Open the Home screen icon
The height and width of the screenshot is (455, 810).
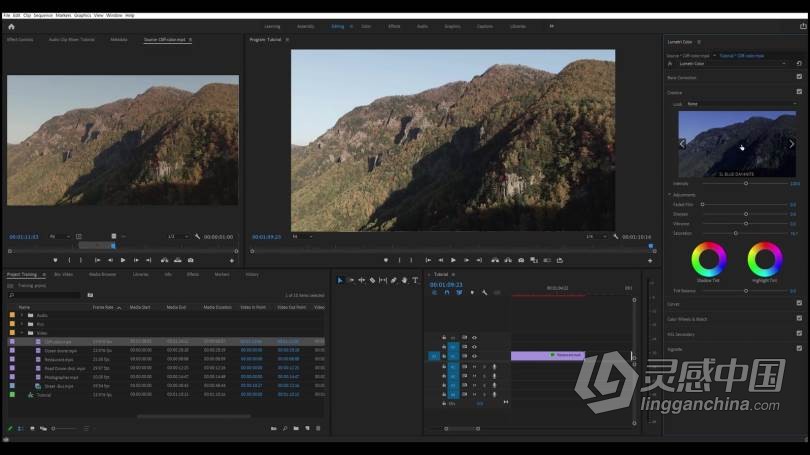tap(11, 27)
